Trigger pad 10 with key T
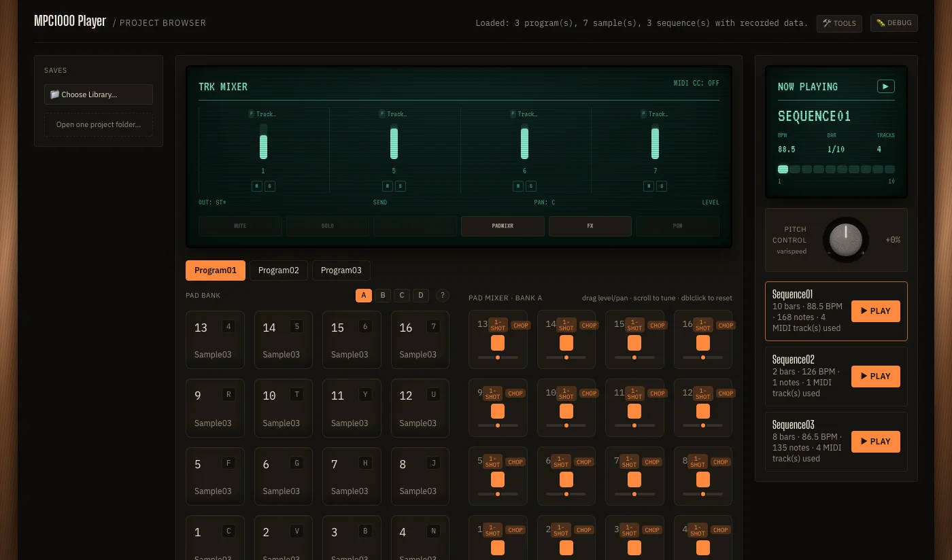The width and height of the screenshot is (952, 560). tap(284, 408)
